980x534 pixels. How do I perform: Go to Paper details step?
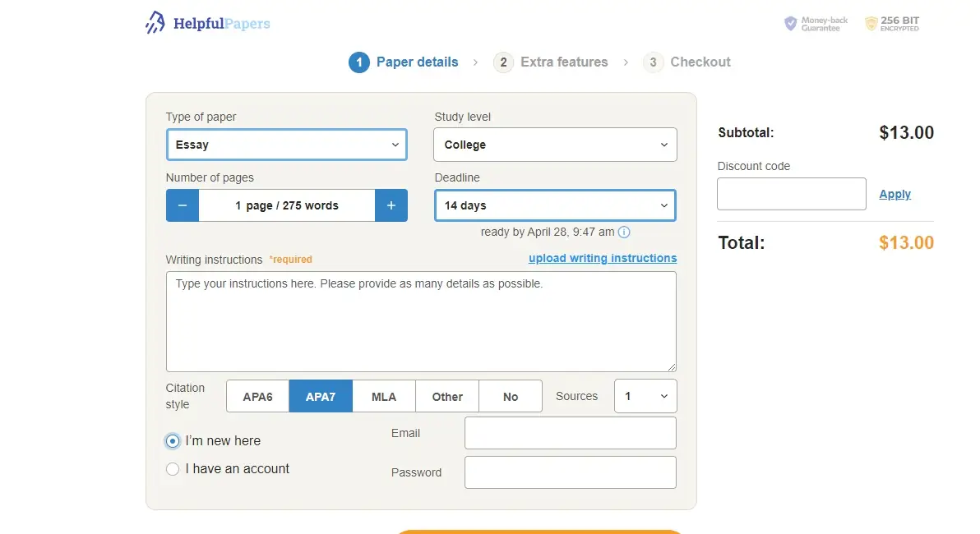click(404, 62)
